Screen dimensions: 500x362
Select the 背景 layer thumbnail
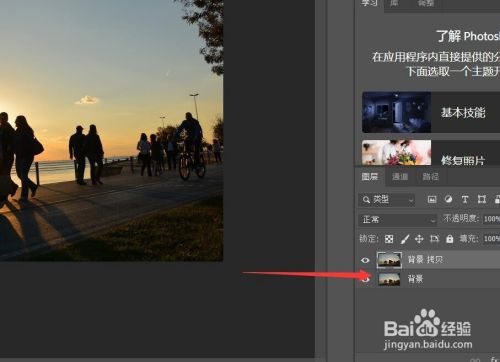pos(389,279)
